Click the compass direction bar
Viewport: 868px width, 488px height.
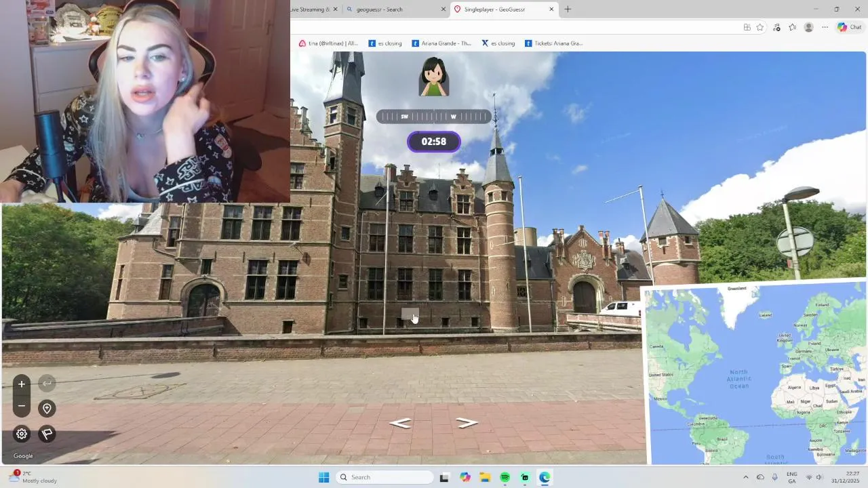coord(434,117)
